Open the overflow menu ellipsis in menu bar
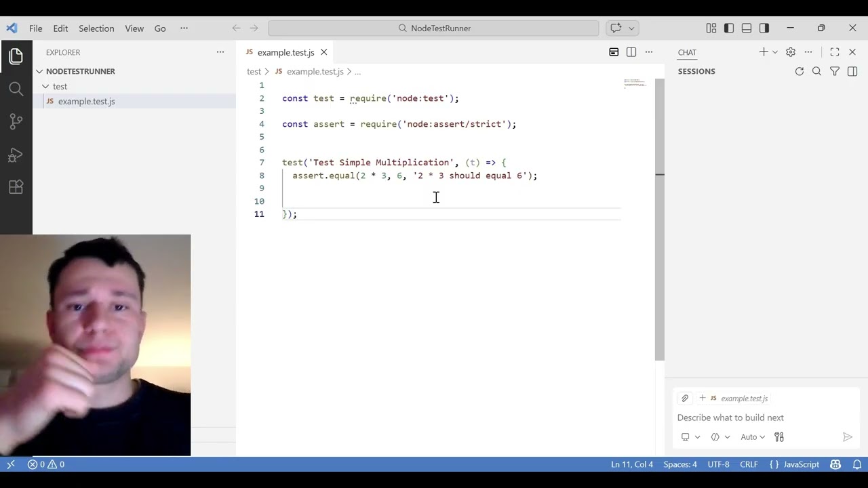 pyautogui.click(x=184, y=28)
